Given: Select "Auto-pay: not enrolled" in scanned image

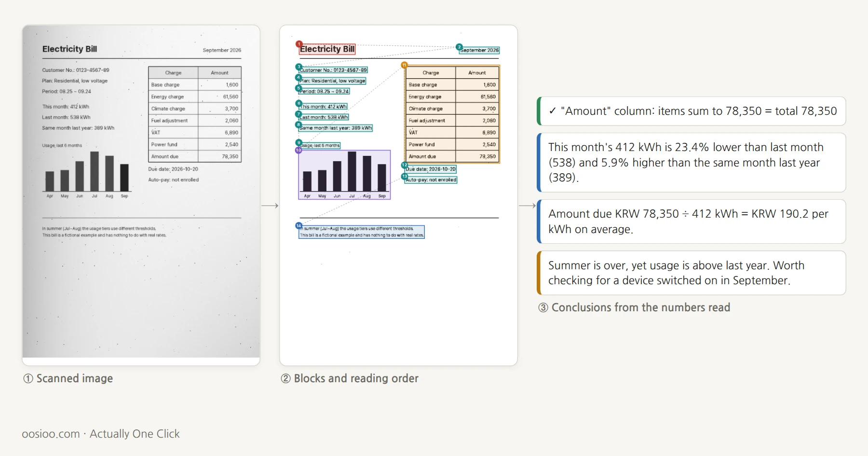Looking at the screenshot, I should click(173, 180).
